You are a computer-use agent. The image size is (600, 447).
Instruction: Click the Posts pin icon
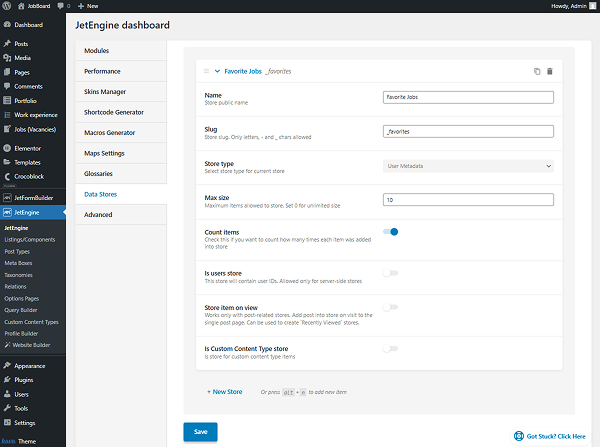point(7,43)
